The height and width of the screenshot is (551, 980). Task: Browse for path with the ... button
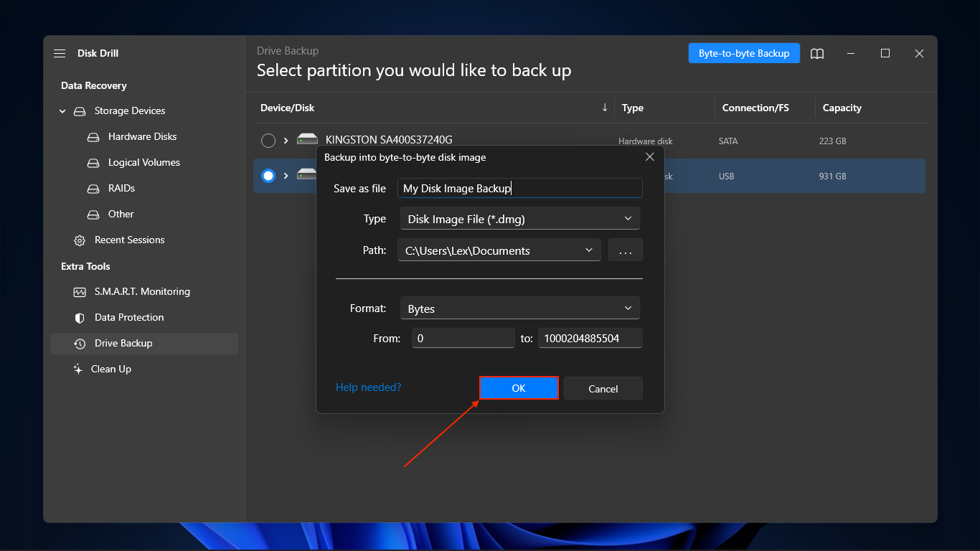[626, 250]
